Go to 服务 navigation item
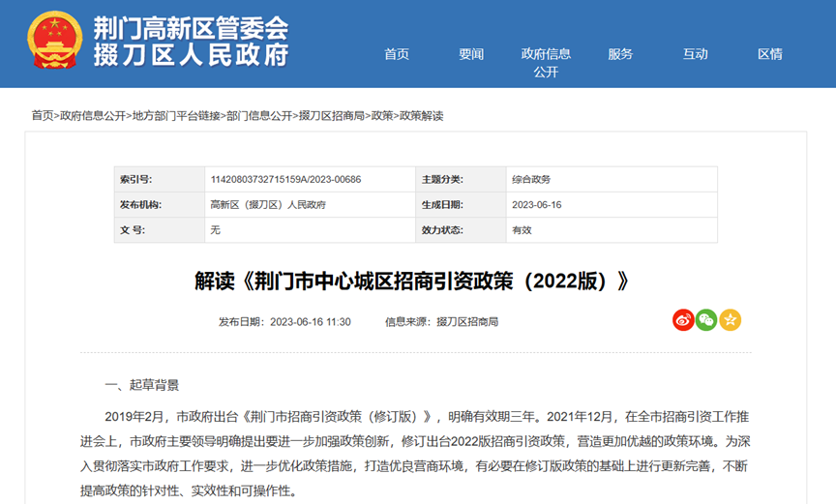Screen dimensions: 836x504 click(x=620, y=54)
